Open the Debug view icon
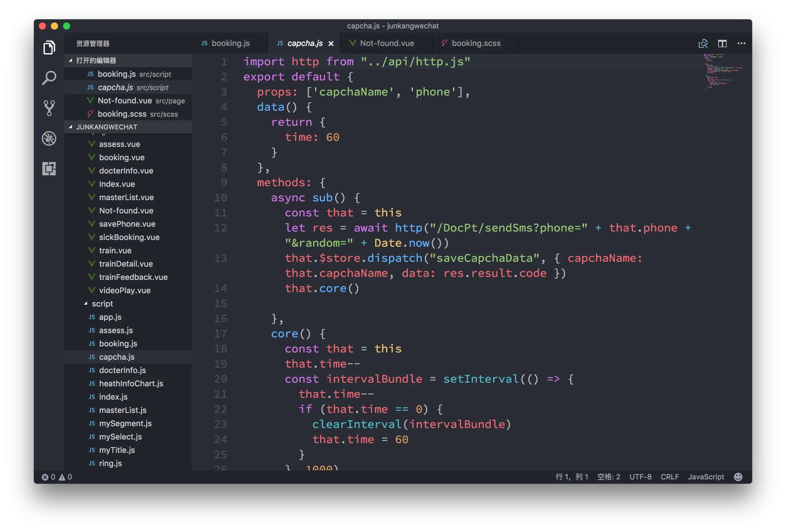The height and width of the screenshot is (532, 786). coord(49,138)
